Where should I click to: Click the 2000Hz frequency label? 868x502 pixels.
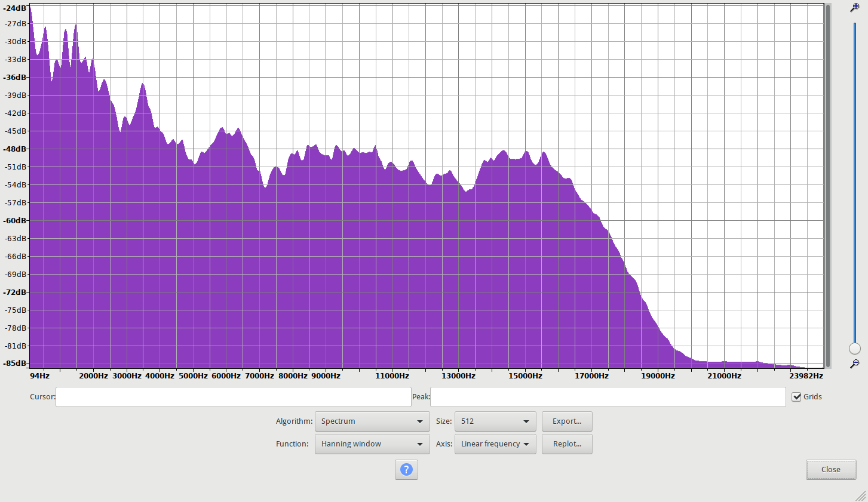tap(94, 376)
